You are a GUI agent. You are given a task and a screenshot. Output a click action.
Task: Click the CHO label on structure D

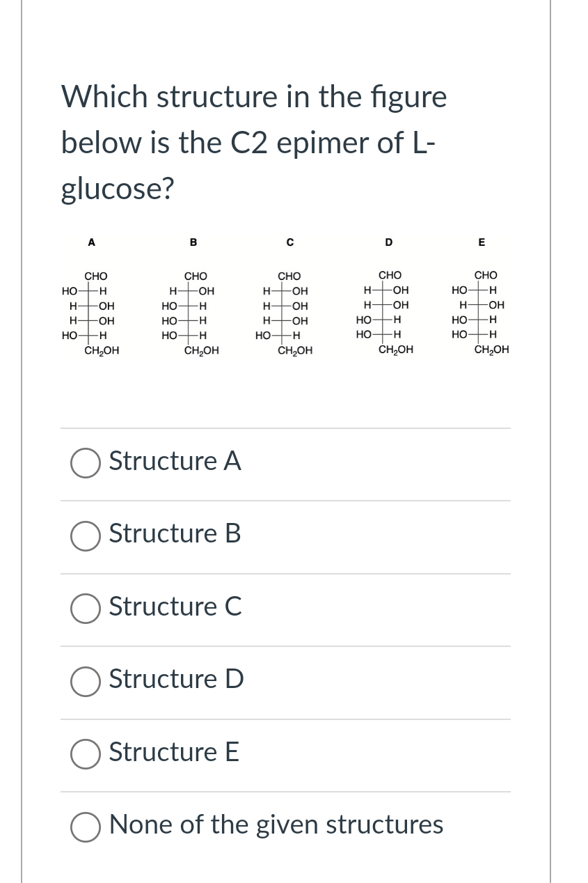[x=388, y=276]
